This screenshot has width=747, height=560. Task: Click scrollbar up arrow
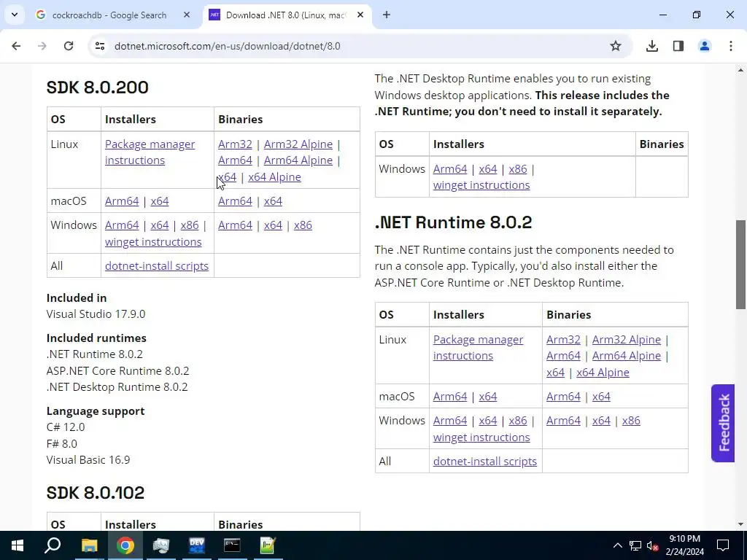[740, 71]
